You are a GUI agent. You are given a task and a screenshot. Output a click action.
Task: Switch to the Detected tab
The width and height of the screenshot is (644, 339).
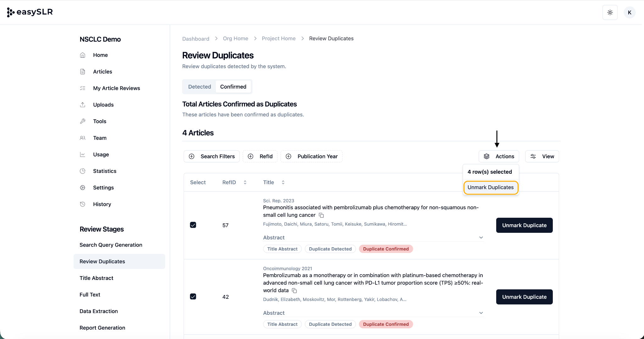click(x=199, y=87)
